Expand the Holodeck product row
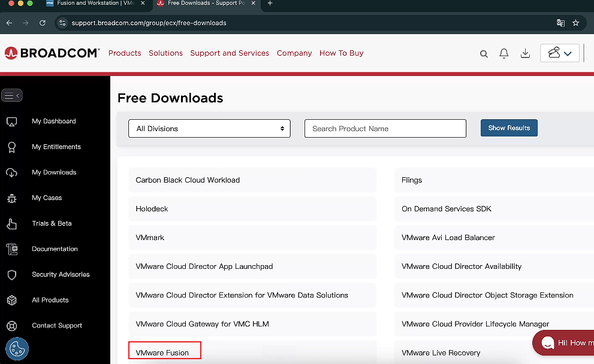The width and height of the screenshot is (594, 364). pos(253,209)
